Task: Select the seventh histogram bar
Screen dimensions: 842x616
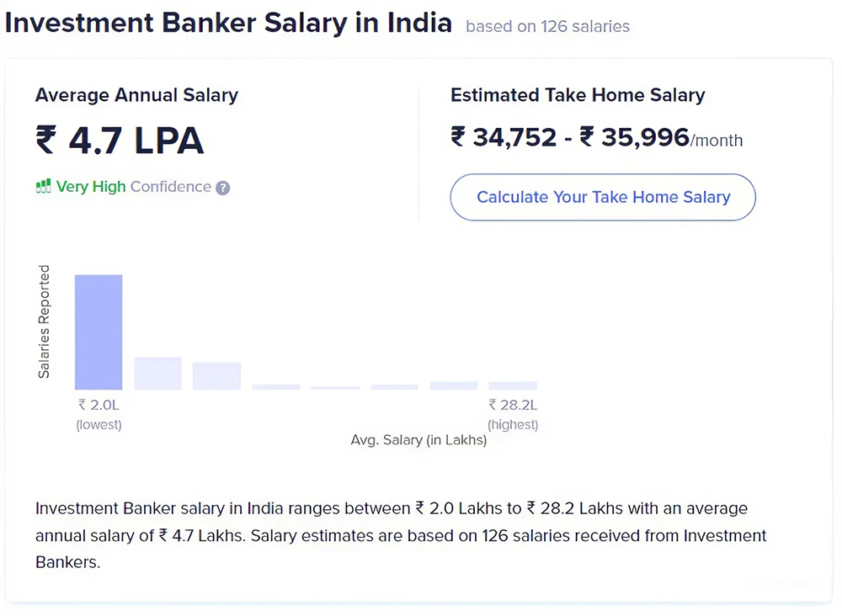Action: tap(453, 385)
